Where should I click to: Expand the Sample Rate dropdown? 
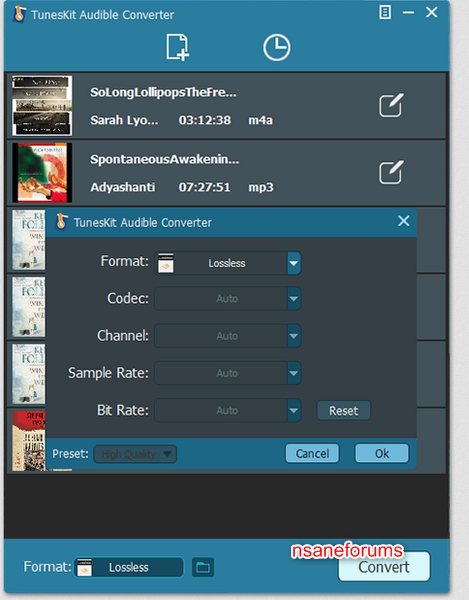pyautogui.click(x=294, y=373)
